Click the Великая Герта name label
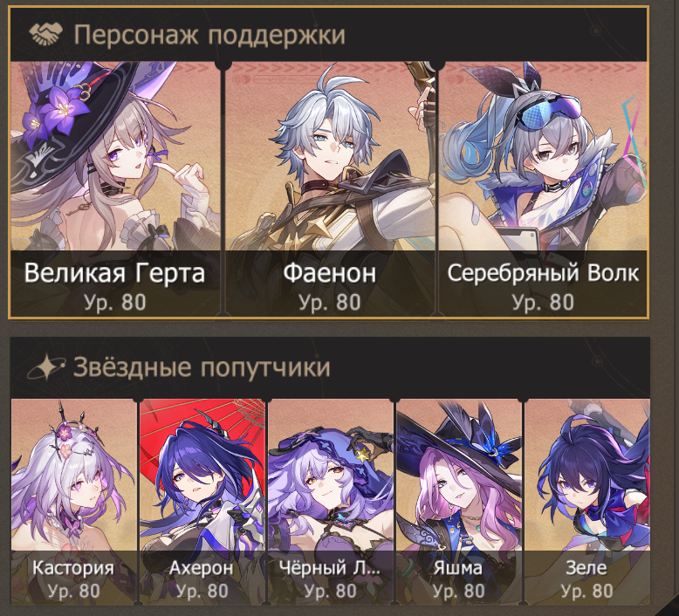 (114, 273)
